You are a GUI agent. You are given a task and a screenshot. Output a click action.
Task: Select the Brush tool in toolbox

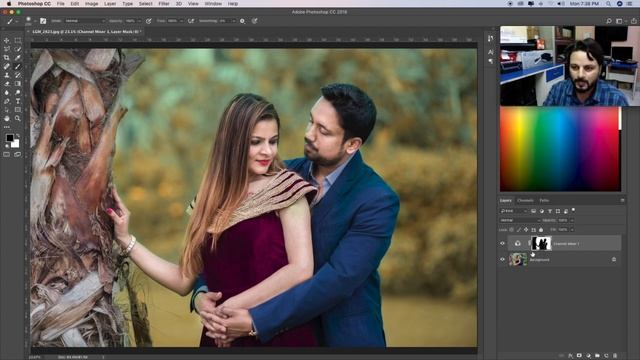tap(18, 67)
